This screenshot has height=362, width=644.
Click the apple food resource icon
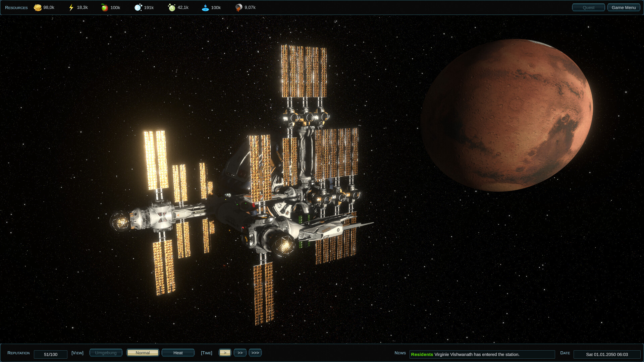point(104,7)
